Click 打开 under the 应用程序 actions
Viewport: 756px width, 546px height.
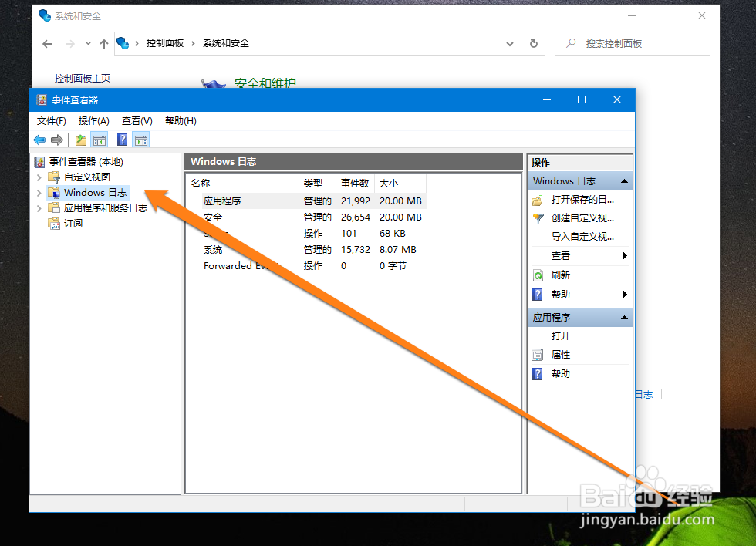pos(560,335)
